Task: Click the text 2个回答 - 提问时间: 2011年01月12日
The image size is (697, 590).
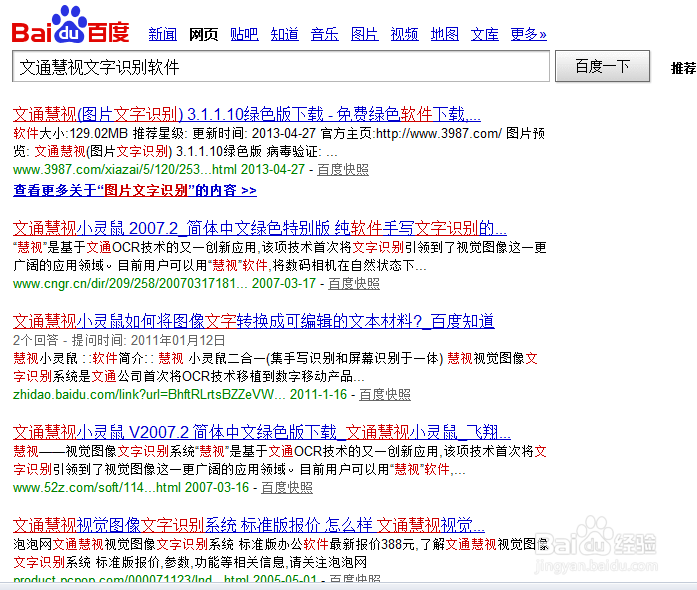Action: click(x=119, y=340)
